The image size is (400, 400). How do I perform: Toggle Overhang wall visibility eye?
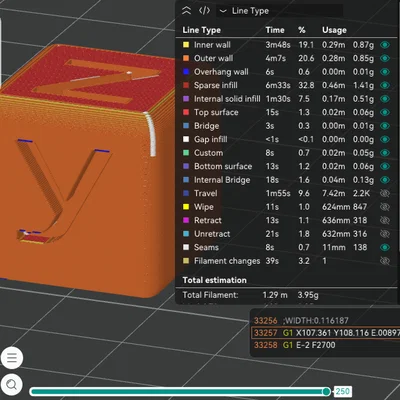[385, 72]
